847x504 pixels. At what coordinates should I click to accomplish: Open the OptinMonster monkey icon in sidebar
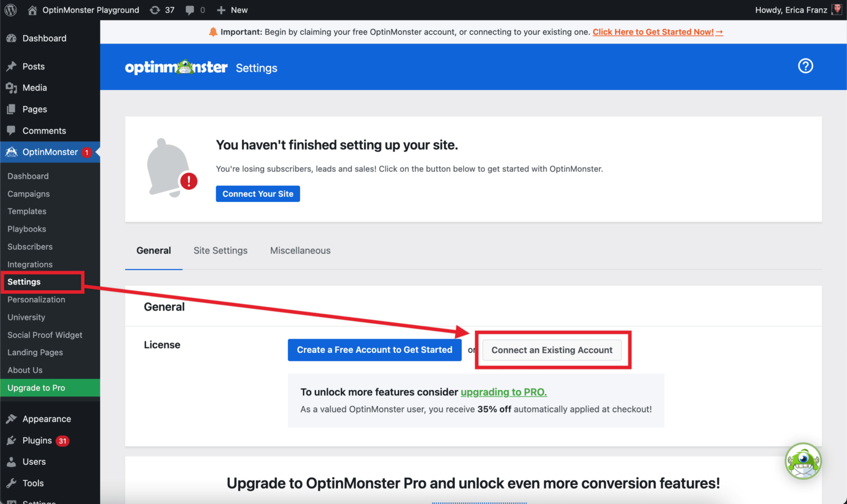[x=11, y=152]
